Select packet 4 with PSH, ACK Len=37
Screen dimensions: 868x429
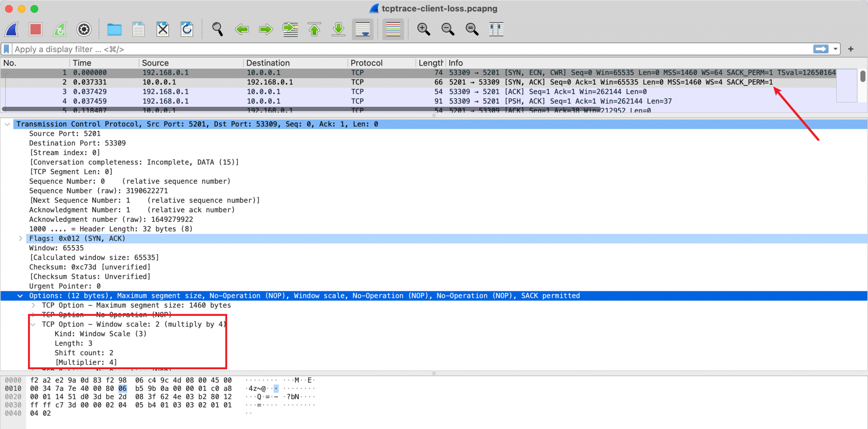418,101
